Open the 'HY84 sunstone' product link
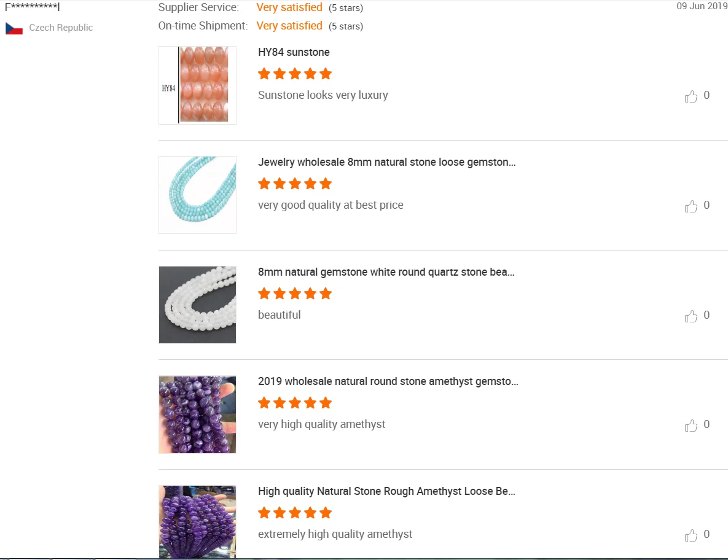The image size is (728, 560). 294,52
